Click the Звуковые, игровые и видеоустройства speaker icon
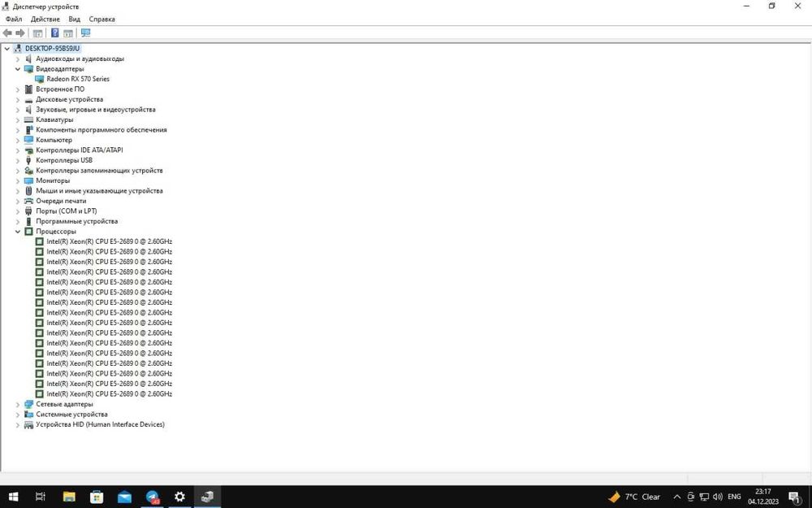 pyautogui.click(x=28, y=110)
